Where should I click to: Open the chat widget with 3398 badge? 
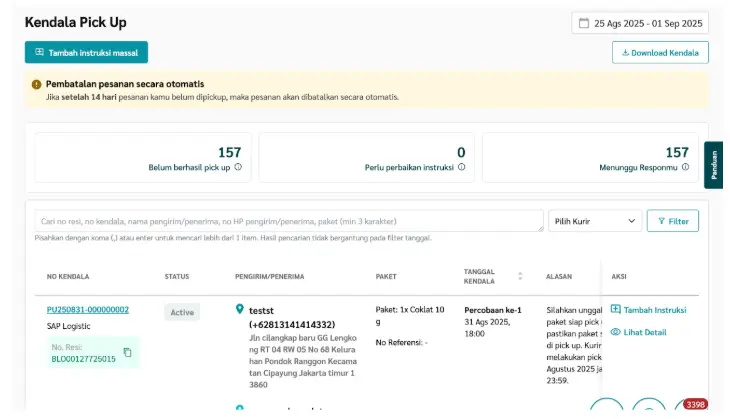click(688, 410)
